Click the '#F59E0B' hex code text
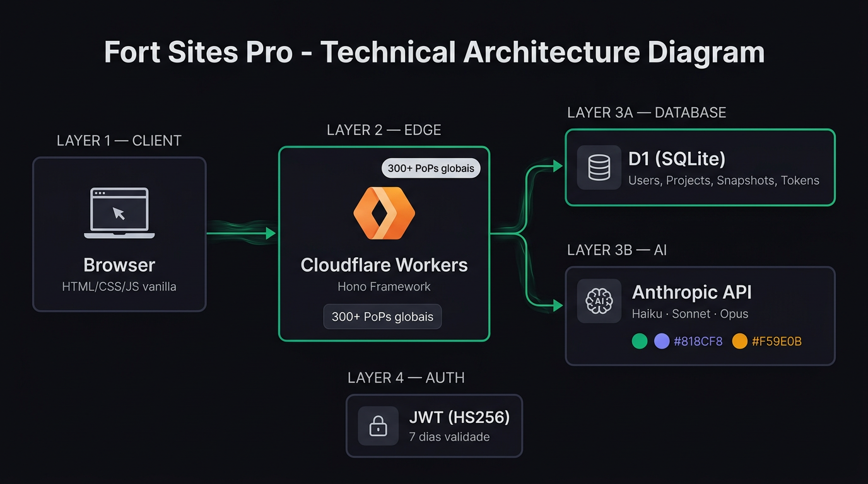 pyautogui.click(x=777, y=342)
